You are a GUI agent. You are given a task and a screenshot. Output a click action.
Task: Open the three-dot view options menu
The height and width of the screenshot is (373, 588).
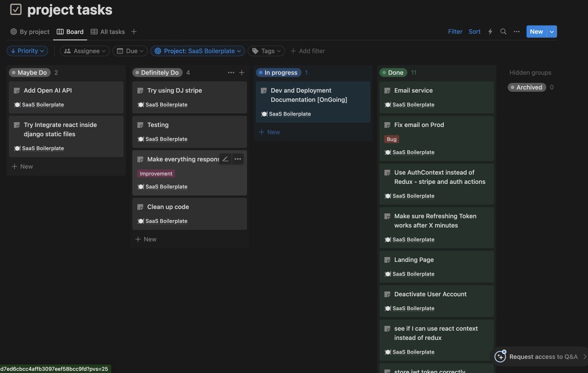coord(516,31)
